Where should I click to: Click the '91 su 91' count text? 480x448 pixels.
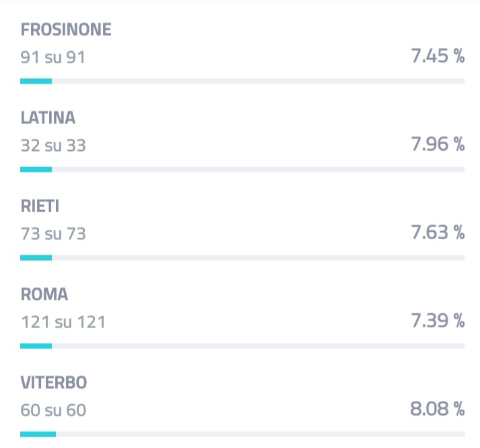53,57
